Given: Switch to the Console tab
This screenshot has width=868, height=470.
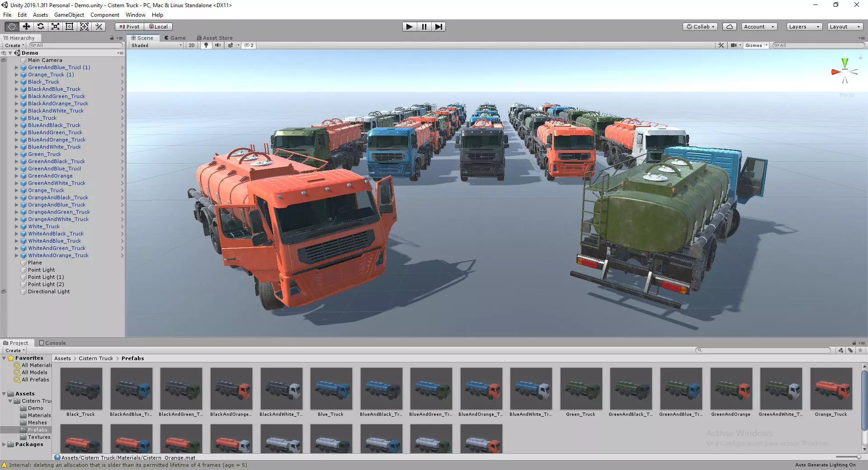Looking at the screenshot, I should [x=52, y=343].
